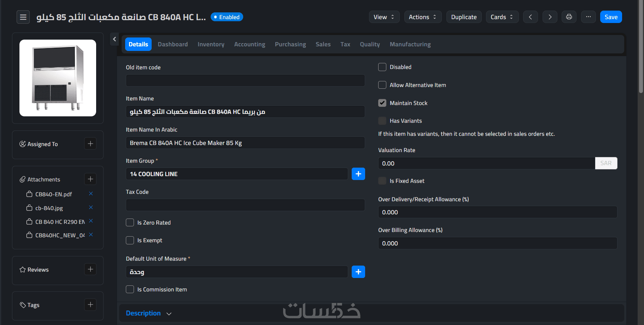Edit Over Billing Allowance value
644x325 pixels.
coord(498,243)
